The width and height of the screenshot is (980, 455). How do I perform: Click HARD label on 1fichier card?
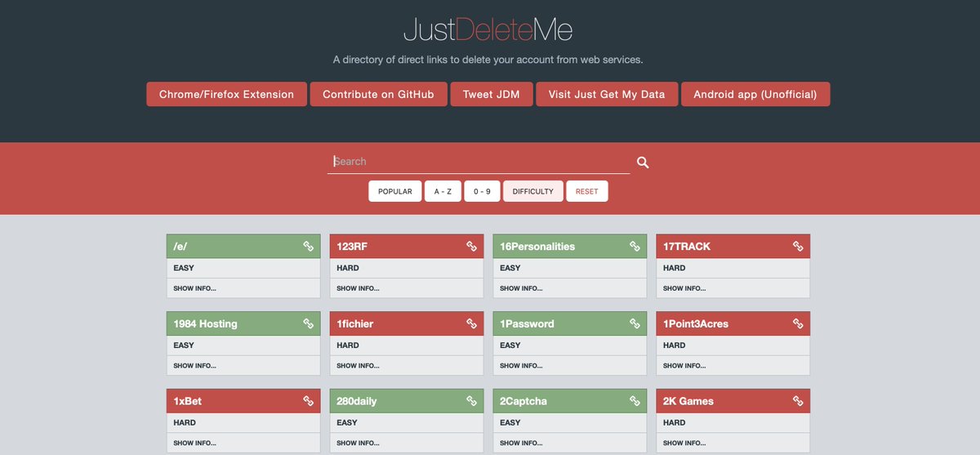point(348,346)
